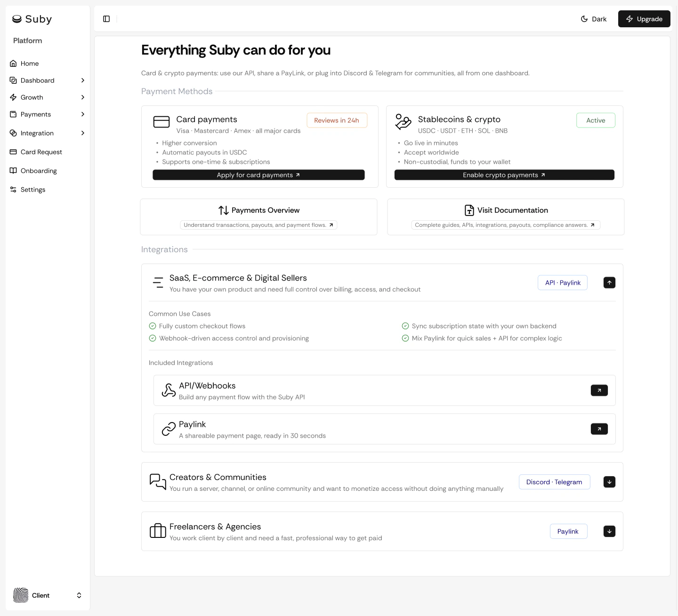This screenshot has width=678, height=616.
Task: Open the Home section via its house icon
Action: click(14, 63)
